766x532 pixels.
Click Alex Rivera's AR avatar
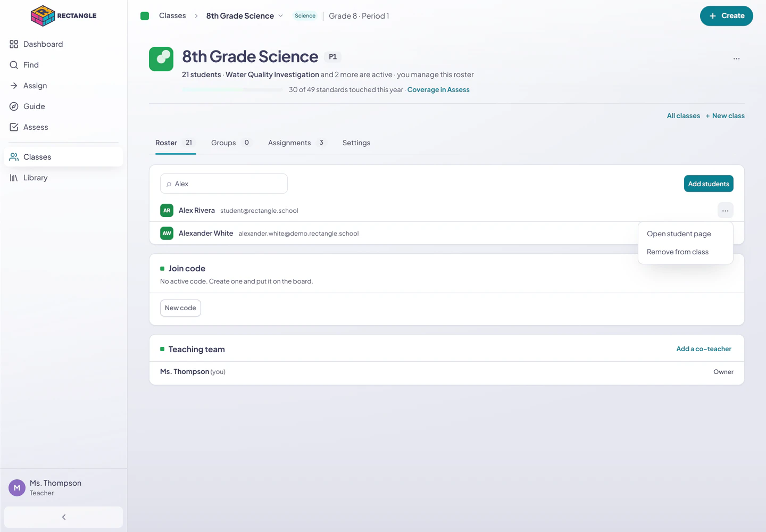pyautogui.click(x=167, y=211)
